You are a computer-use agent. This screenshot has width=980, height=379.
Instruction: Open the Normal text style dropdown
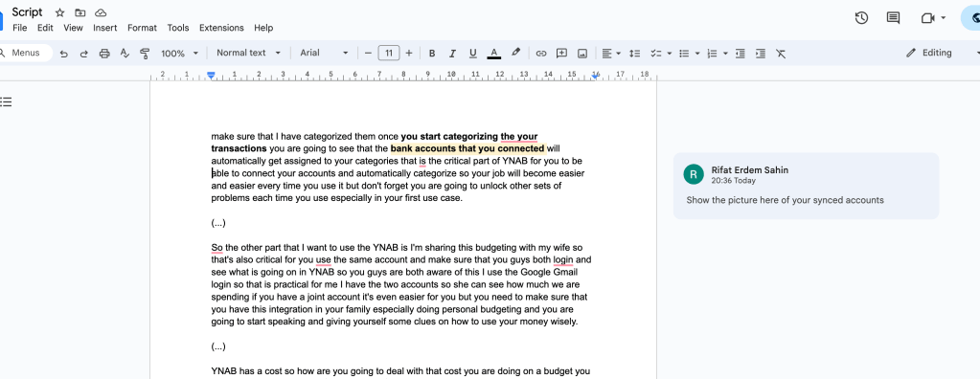[x=249, y=53]
